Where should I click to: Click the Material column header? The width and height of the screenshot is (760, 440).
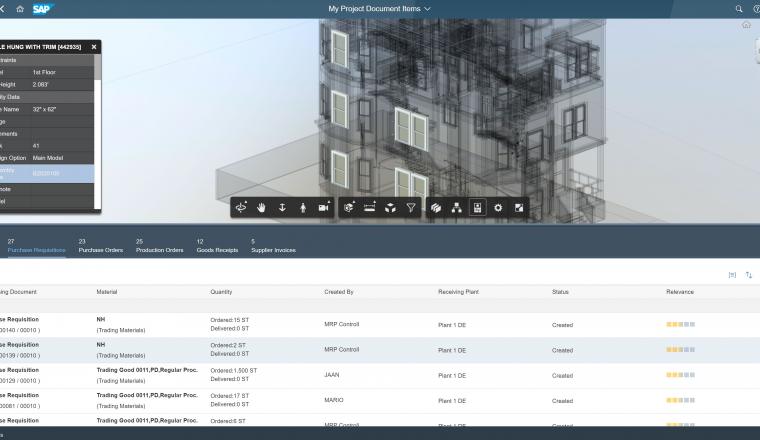(x=107, y=292)
